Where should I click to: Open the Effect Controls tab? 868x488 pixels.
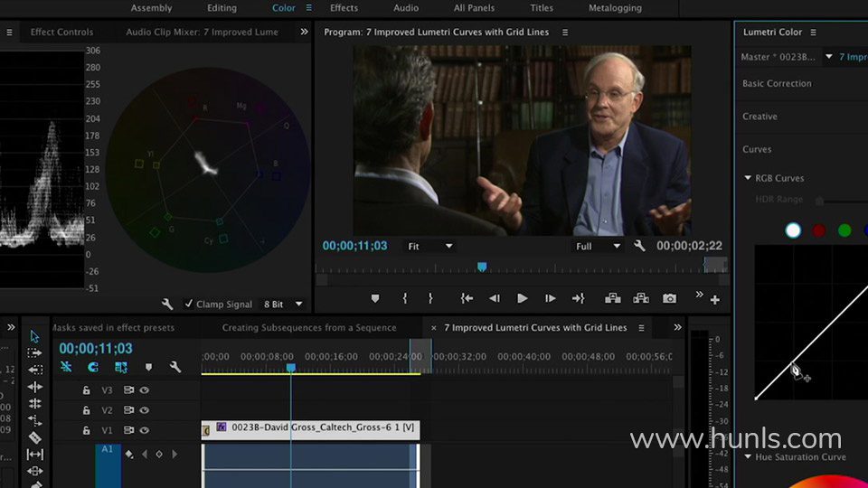(62, 32)
